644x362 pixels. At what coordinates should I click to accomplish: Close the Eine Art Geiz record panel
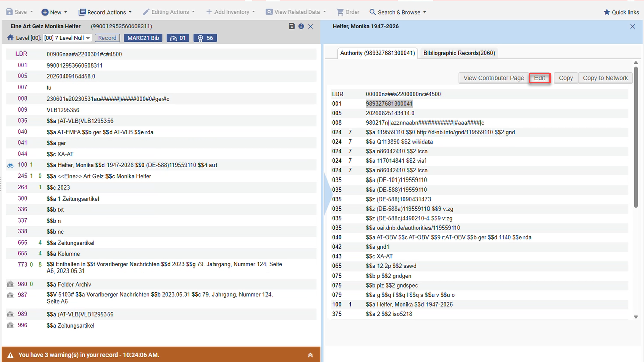pos(310,26)
